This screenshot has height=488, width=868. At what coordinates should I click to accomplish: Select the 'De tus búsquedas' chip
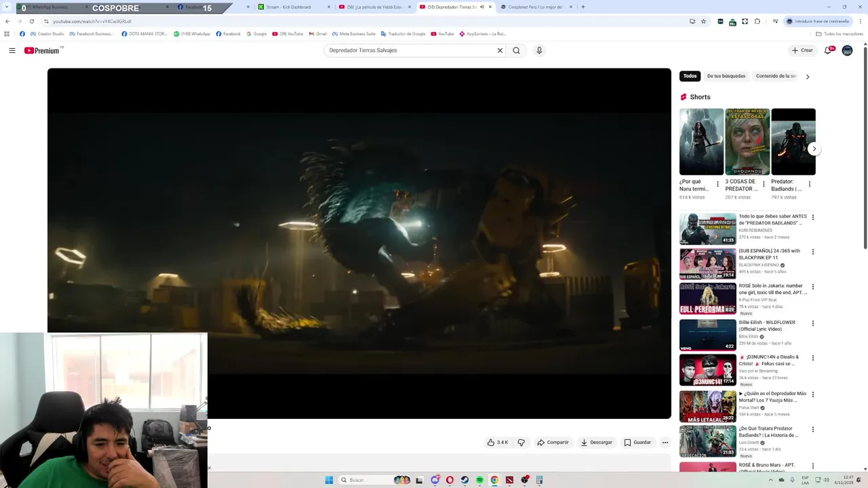(726, 76)
